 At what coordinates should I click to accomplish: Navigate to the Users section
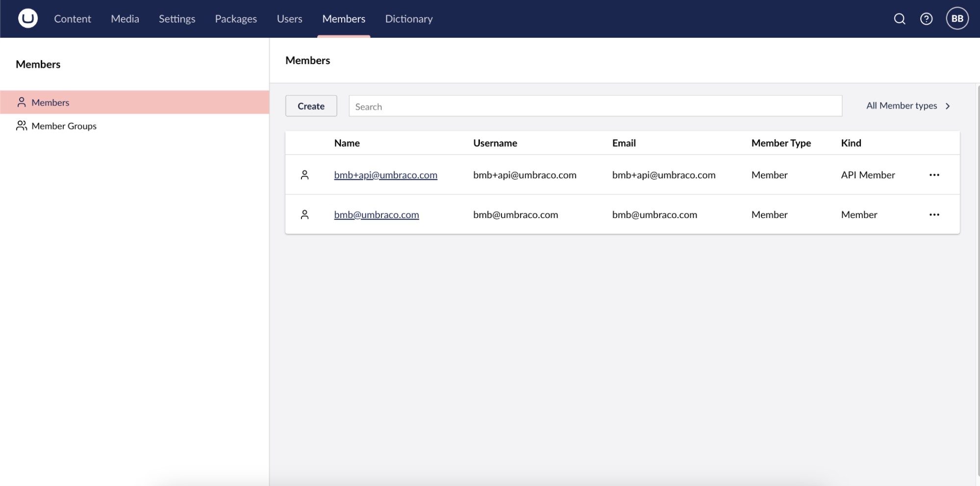tap(289, 19)
